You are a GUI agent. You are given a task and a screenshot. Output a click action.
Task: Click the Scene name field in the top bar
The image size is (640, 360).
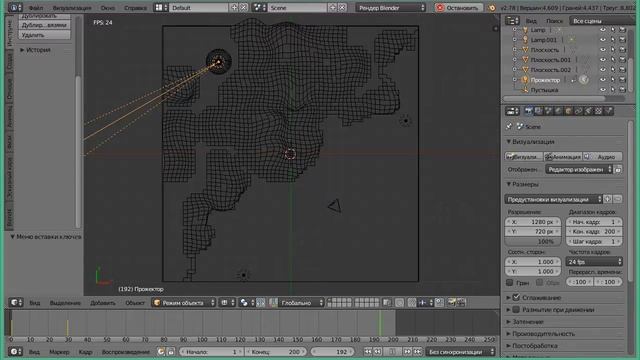tap(297, 8)
